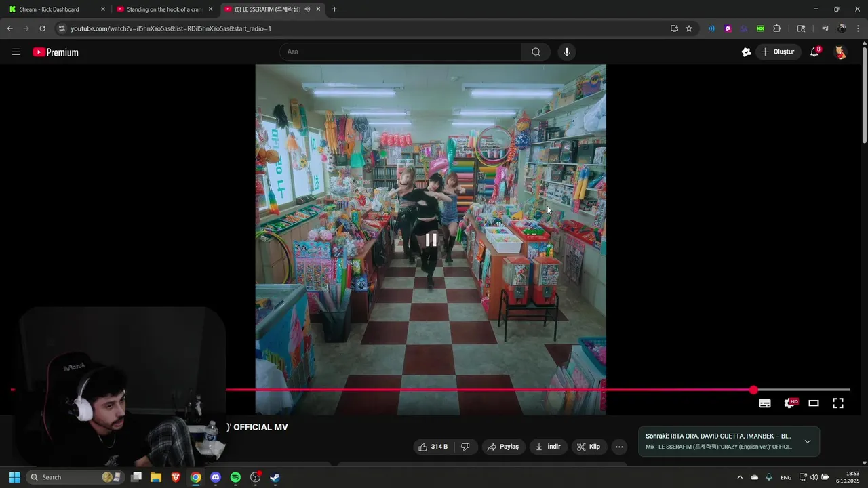Viewport: 868px width, 488px height.
Task: Go back in browser history
Action: (10, 28)
